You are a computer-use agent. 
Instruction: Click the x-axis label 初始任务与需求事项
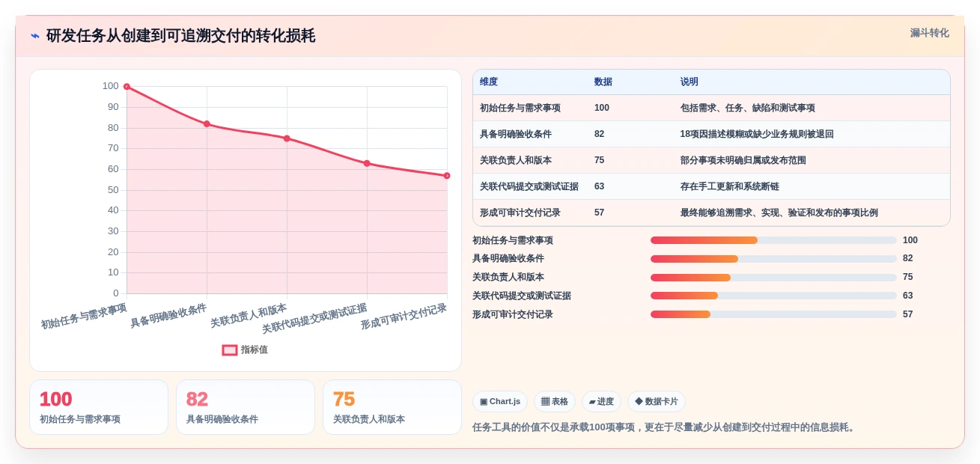(x=84, y=316)
